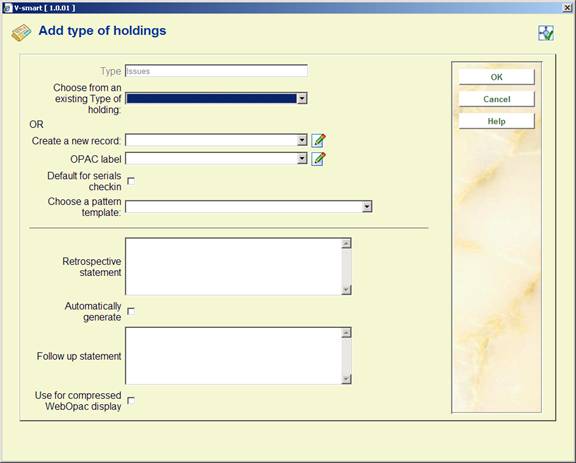
Task: Check Use for compressed WebOpac display
Action: (x=131, y=401)
